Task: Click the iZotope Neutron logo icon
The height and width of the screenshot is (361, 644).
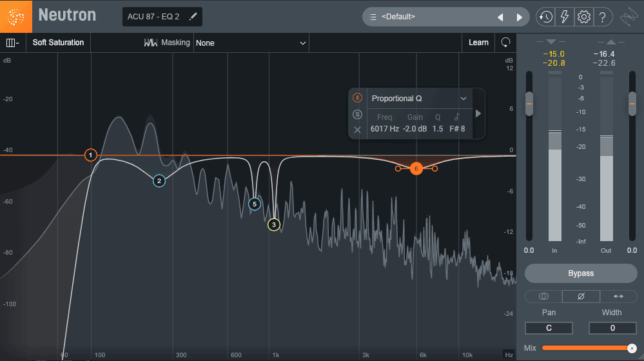Action: pos(16,16)
